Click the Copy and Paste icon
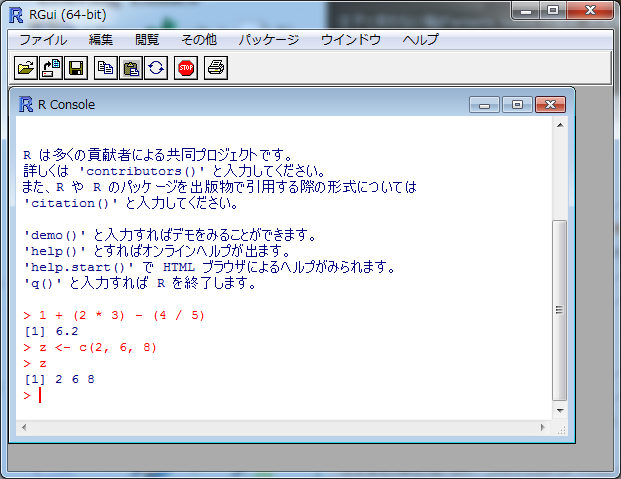Viewport: 621px width, 479px height. pyautogui.click(x=156, y=68)
